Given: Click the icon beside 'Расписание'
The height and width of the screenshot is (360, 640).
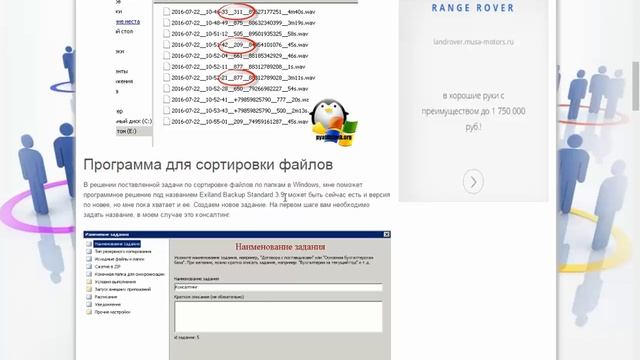Looking at the screenshot, I should click(x=89, y=297).
